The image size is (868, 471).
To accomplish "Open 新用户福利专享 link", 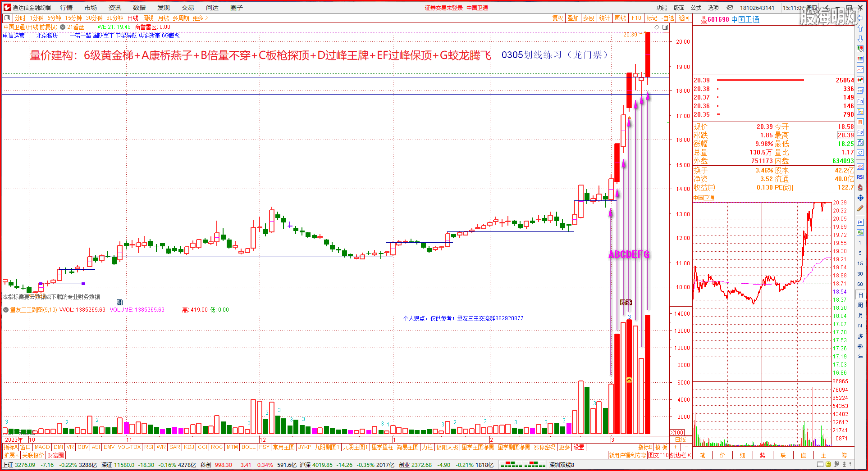I will [627, 455].
